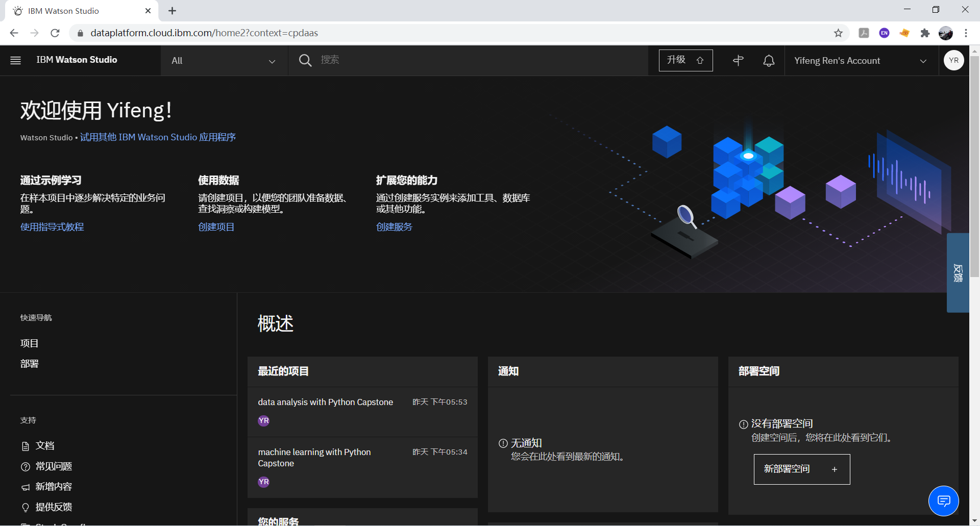Click the search magnifier icon
This screenshot has width=980, height=526.
click(x=305, y=60)
